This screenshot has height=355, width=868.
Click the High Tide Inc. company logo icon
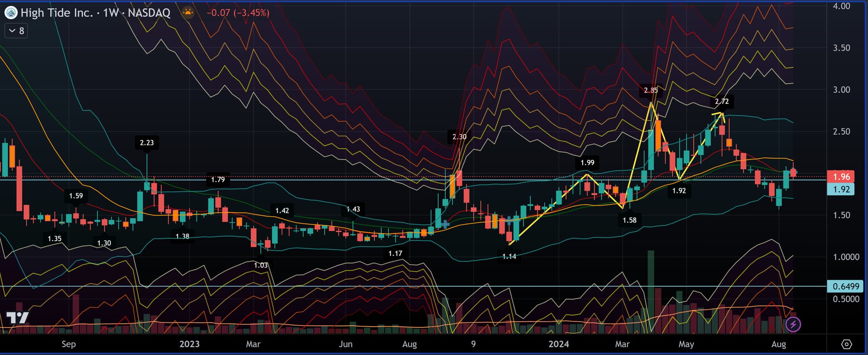click(x=11, y=13)
